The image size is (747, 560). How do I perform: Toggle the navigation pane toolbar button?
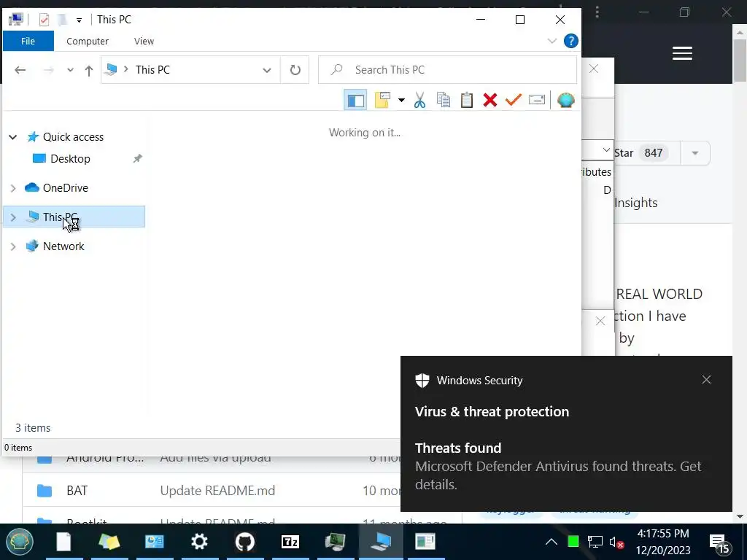point(355,100)
